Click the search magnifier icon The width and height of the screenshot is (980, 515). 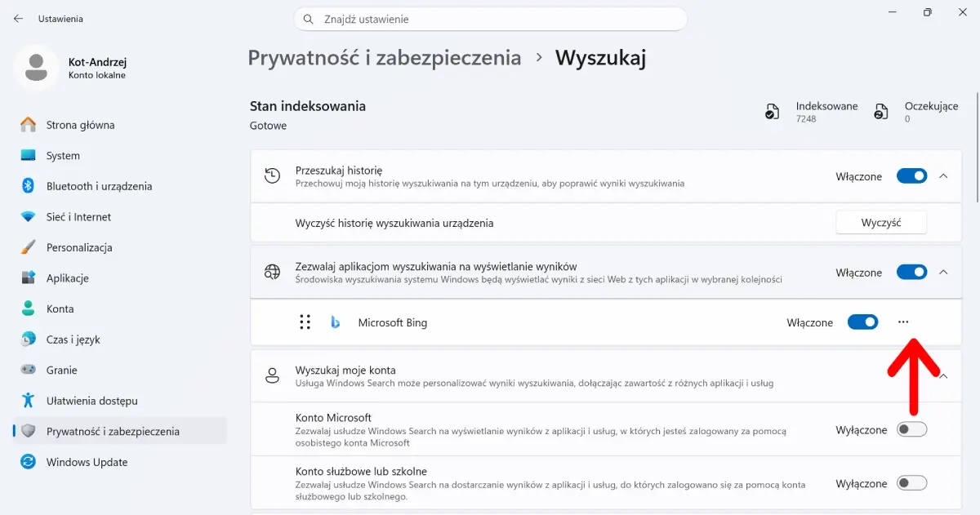coord(309,19)
